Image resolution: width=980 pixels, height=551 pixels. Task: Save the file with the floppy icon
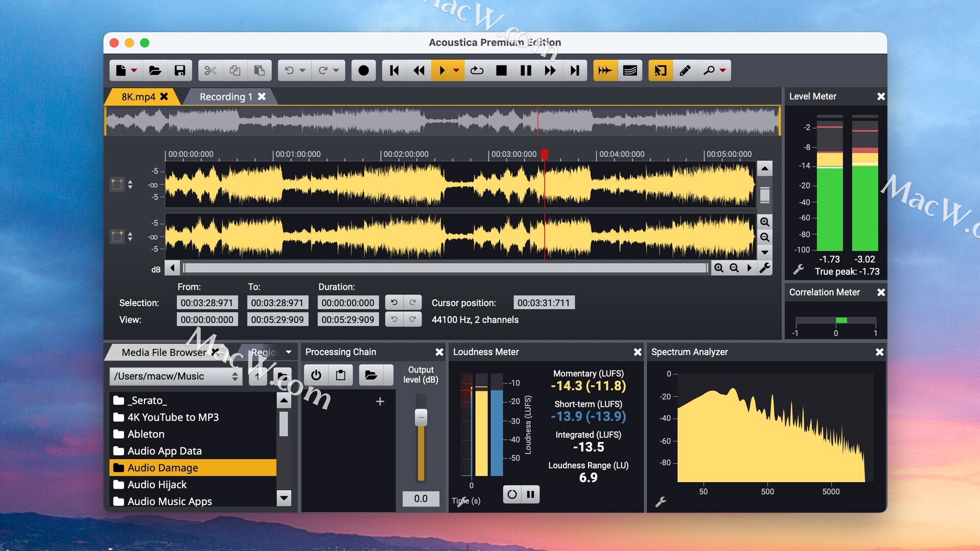pyautogui.click(x=180, y=70)
